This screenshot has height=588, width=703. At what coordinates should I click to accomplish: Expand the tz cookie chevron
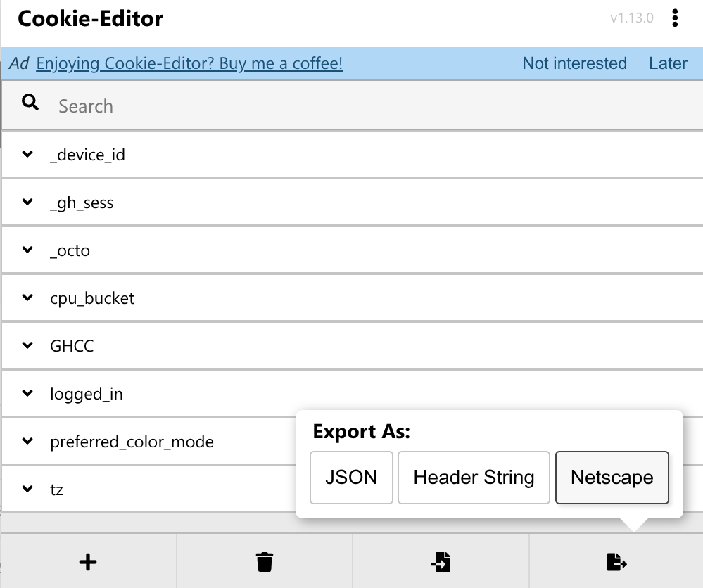[27, 489]
